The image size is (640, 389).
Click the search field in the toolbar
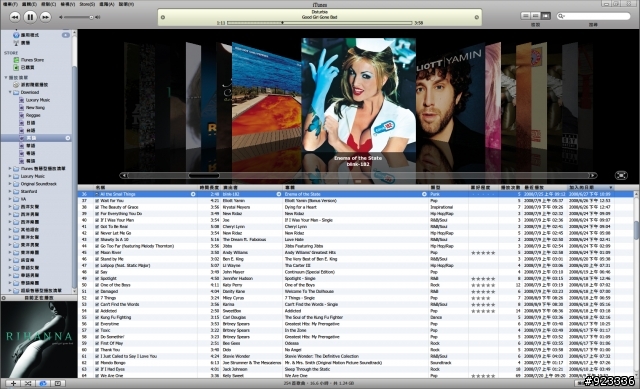(x=593, y=16)
